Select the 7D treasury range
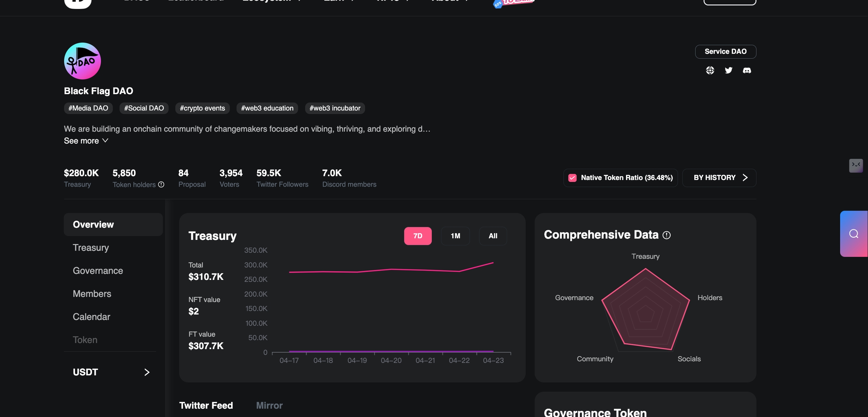The image size is (868, 417). (x=418, y=236)
